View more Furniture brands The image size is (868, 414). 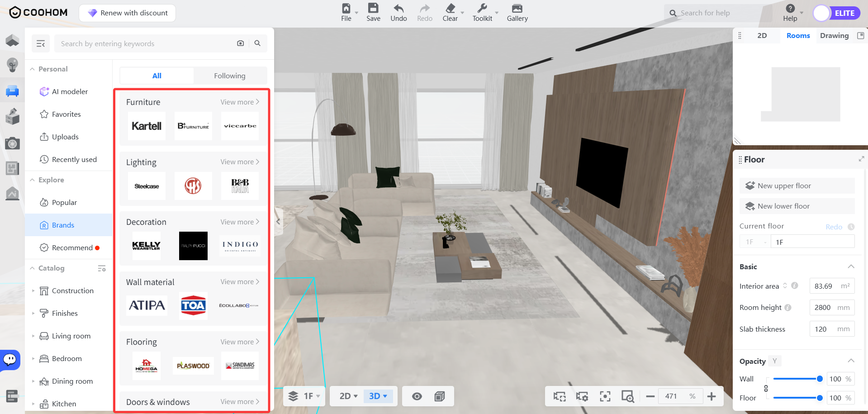click(x=240, y=102)
